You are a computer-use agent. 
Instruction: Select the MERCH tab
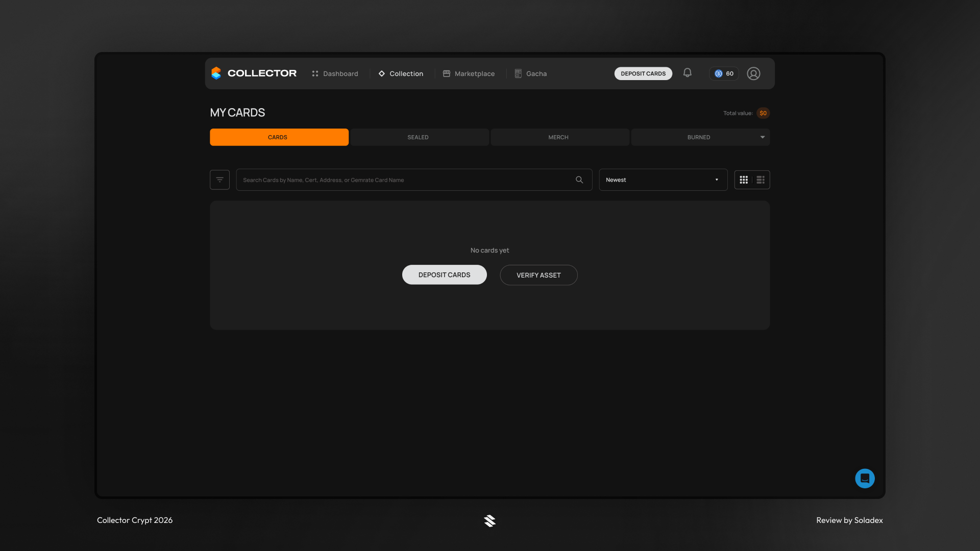click(x=559, y=137)
